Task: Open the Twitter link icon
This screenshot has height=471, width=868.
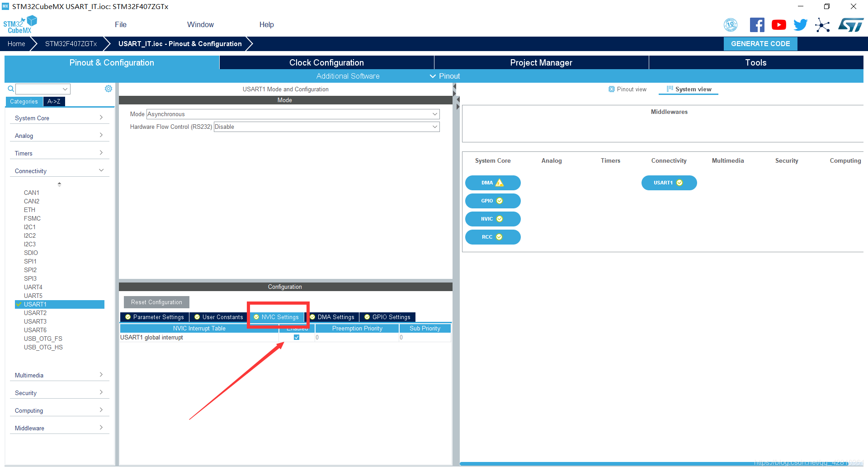Action: [800, 25]
